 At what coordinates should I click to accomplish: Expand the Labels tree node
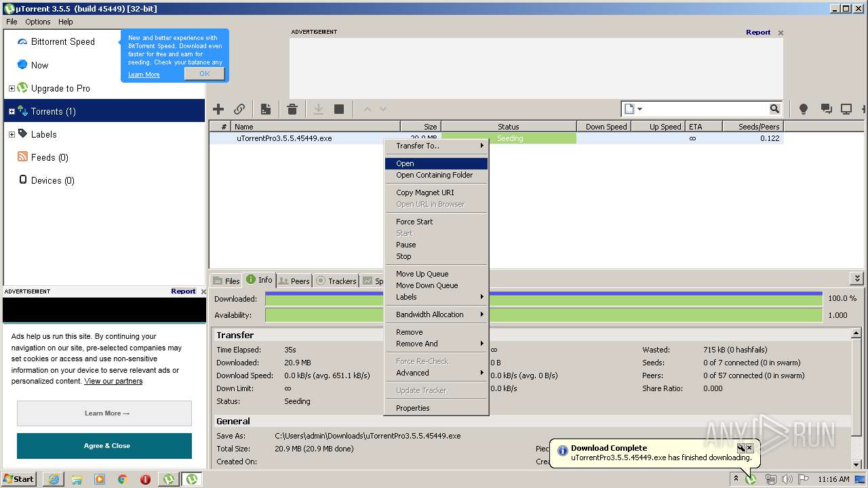pos(12,135)
